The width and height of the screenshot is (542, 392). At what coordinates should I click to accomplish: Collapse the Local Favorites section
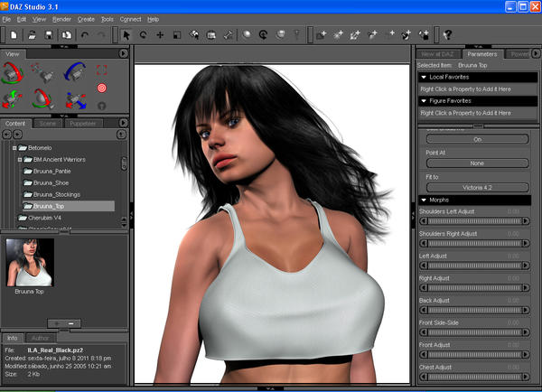[x=425, y=79]
